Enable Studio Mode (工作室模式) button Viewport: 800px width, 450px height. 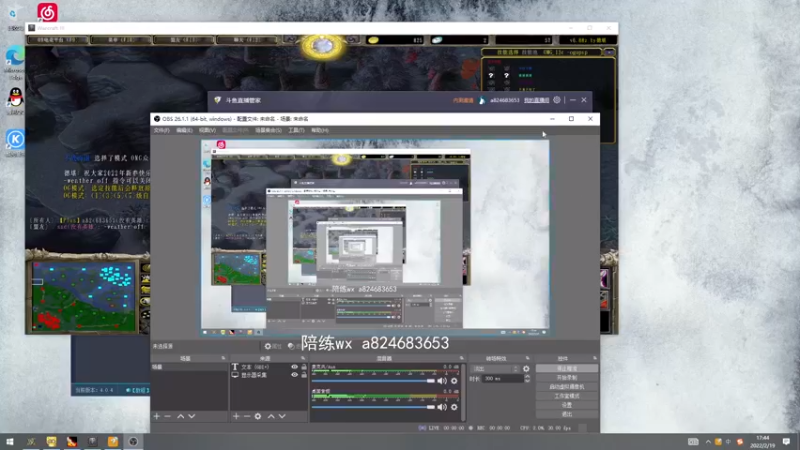click(567, 396)
